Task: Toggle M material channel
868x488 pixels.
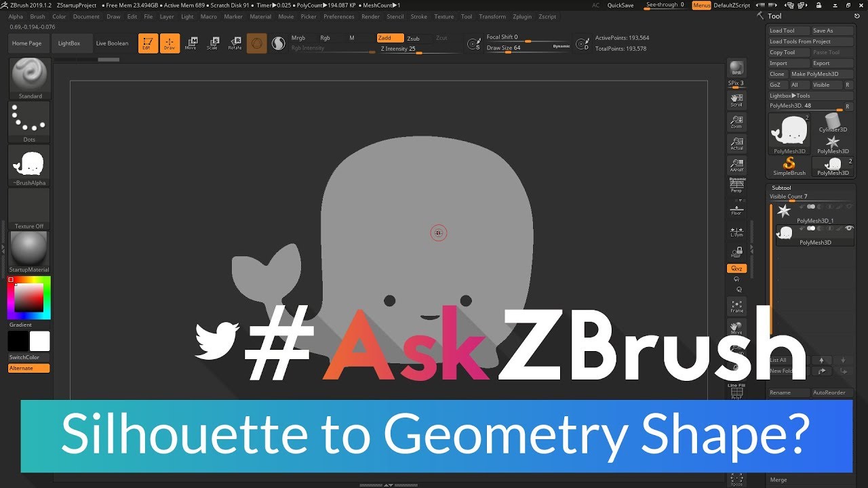Action: [351, 38]
